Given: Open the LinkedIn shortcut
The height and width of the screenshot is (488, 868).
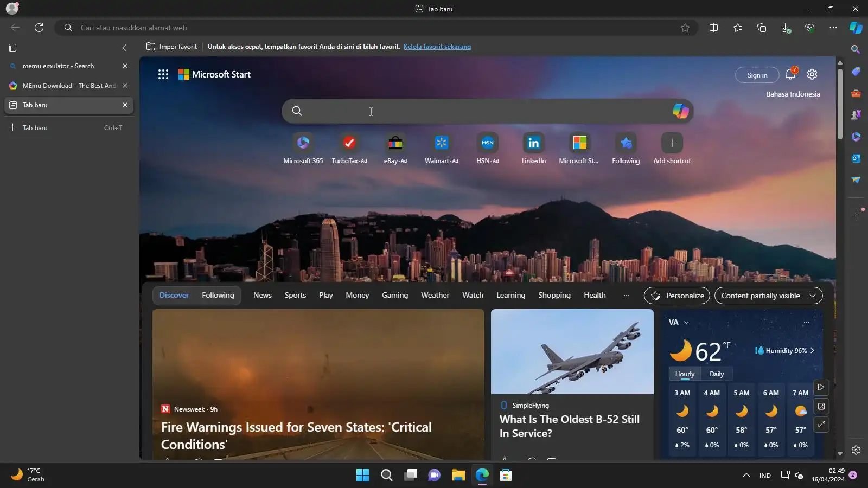Looking at the screenshot, I should [x=534, y=148].
